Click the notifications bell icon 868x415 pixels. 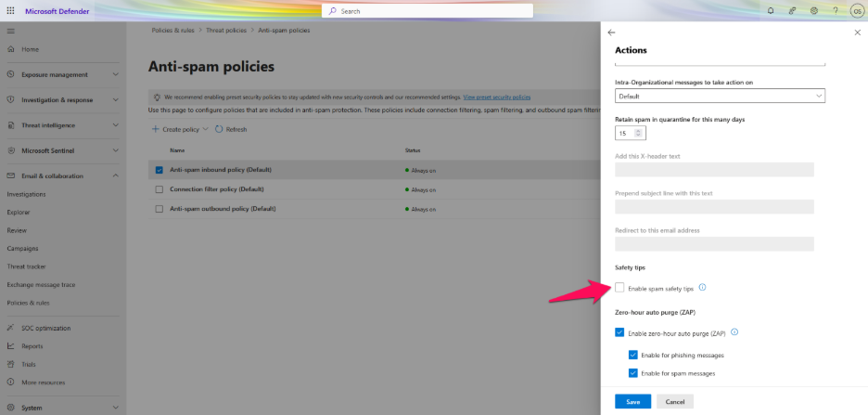(771, 10)
